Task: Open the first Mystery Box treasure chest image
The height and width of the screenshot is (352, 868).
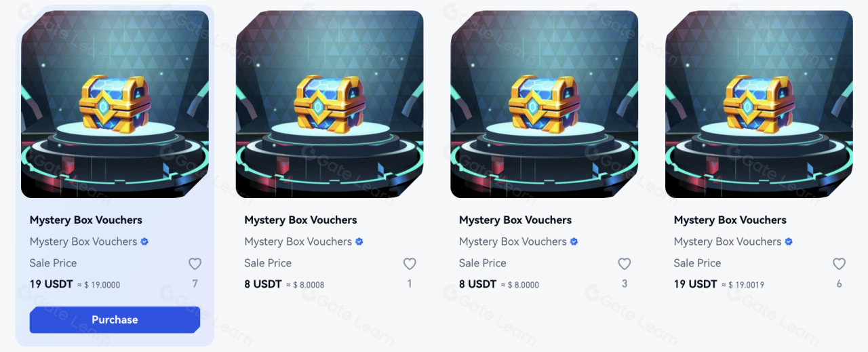Action: pyautogui.click(x=115, y=104)
